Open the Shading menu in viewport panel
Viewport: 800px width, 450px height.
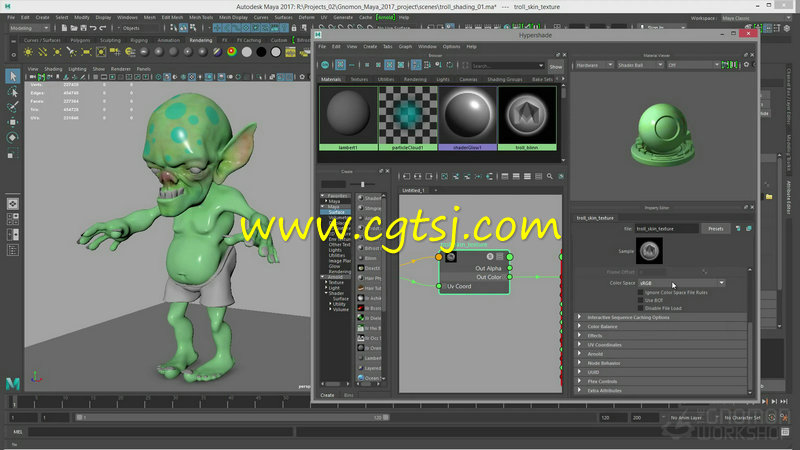tap(53, 69)
